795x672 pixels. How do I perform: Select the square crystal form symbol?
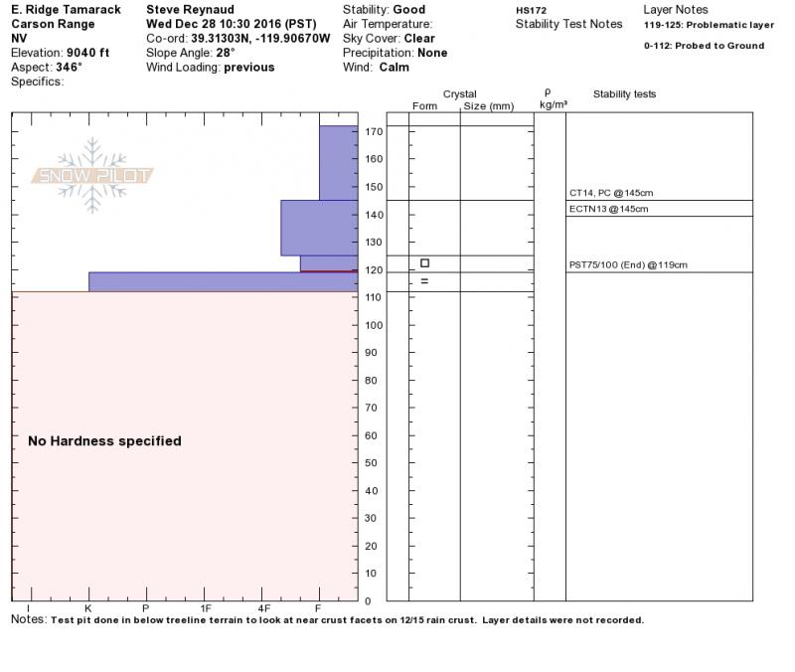(424, 263)
